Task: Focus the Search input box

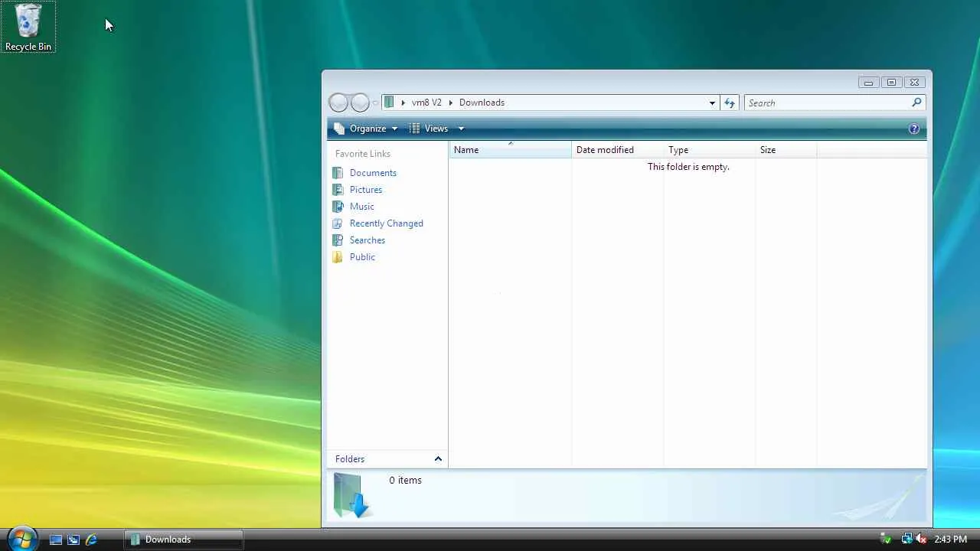Action: click(x=828, y=103)
